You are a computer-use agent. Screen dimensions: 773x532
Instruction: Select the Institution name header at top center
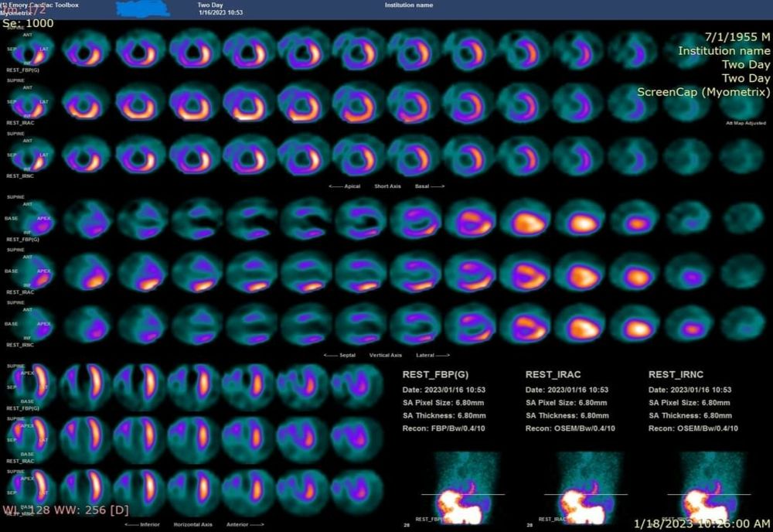(x=409, y=5)
